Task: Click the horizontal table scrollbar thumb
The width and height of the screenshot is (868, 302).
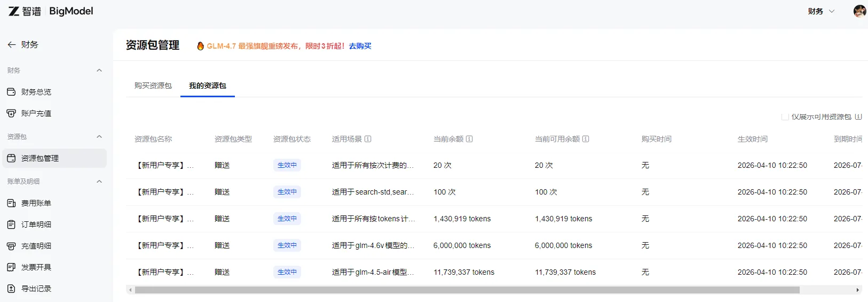Action: 467,290
